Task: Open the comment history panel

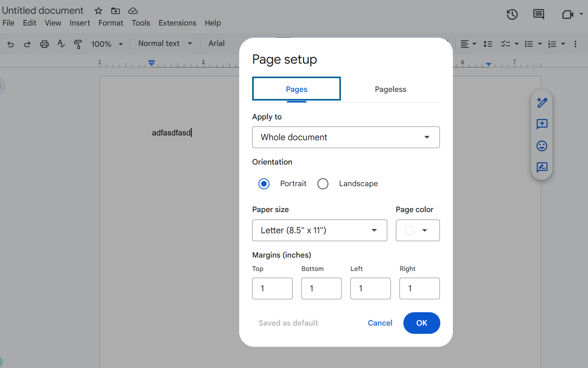Action: tap(539, 15)
